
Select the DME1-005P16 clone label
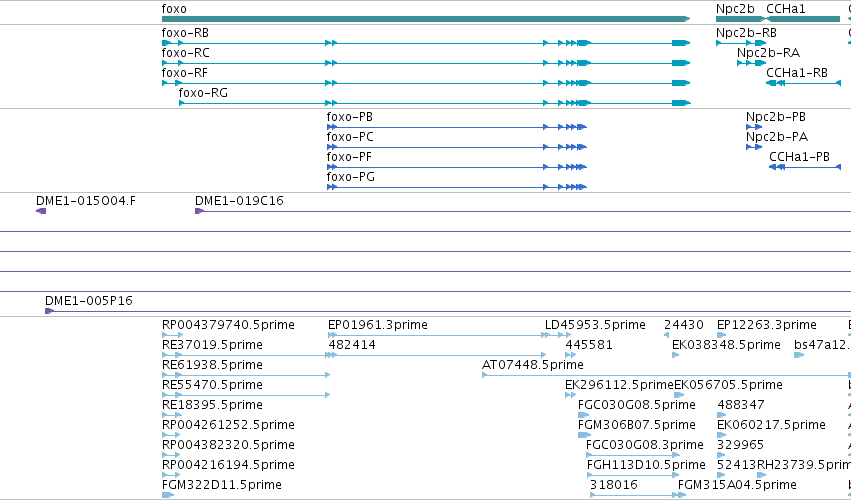(x=88, y=301)
